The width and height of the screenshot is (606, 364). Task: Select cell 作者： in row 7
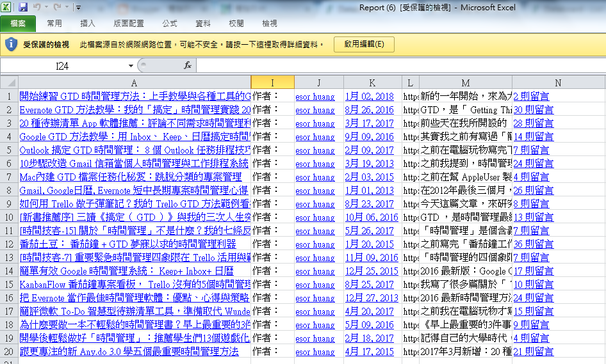tap(272, 177)
